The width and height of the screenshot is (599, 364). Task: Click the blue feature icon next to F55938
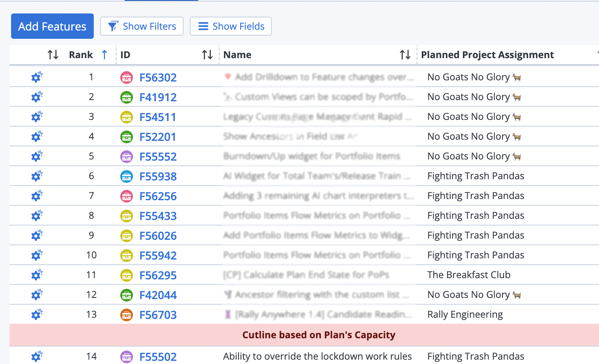point(127,176)
